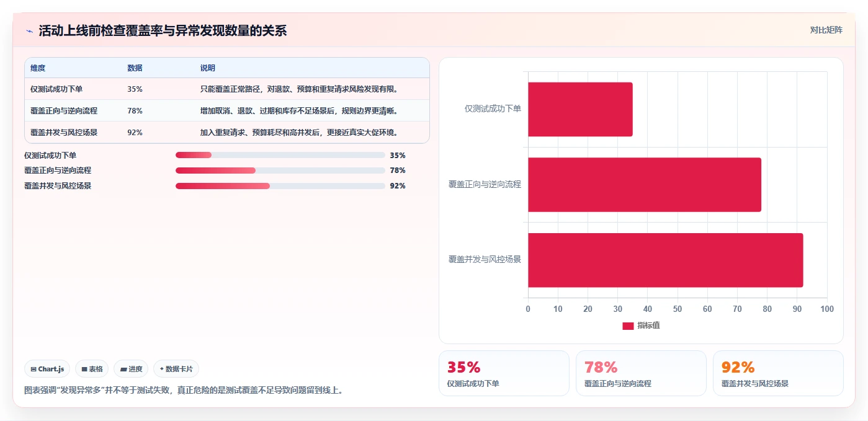The height and width of the screenshot is (421, 868).
Task: Click the 92% progress value label
Action: pos(398,186)
